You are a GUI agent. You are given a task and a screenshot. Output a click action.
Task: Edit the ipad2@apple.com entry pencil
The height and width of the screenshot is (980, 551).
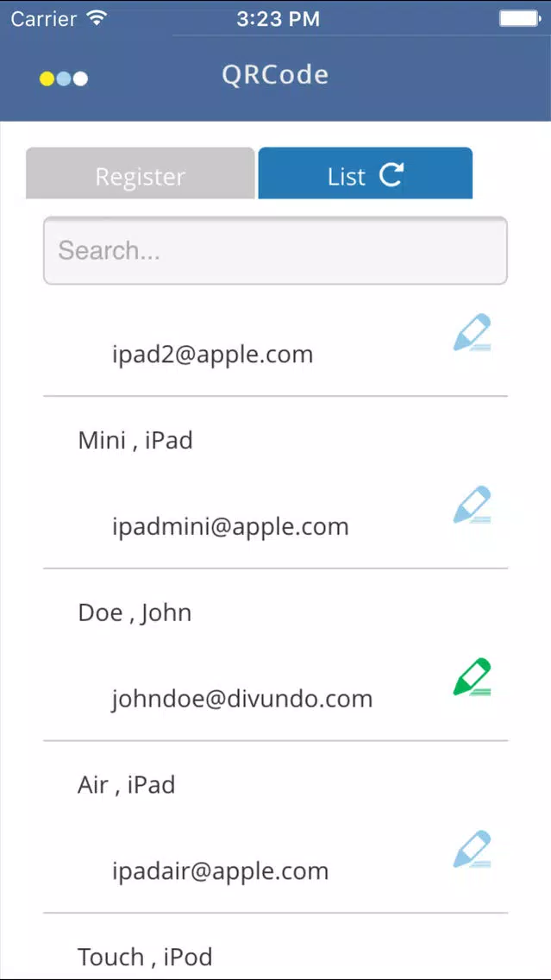473,332
